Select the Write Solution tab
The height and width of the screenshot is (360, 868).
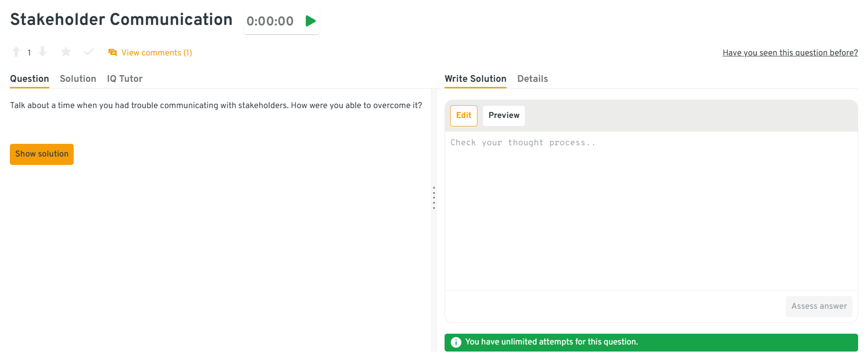pos(476,78)
